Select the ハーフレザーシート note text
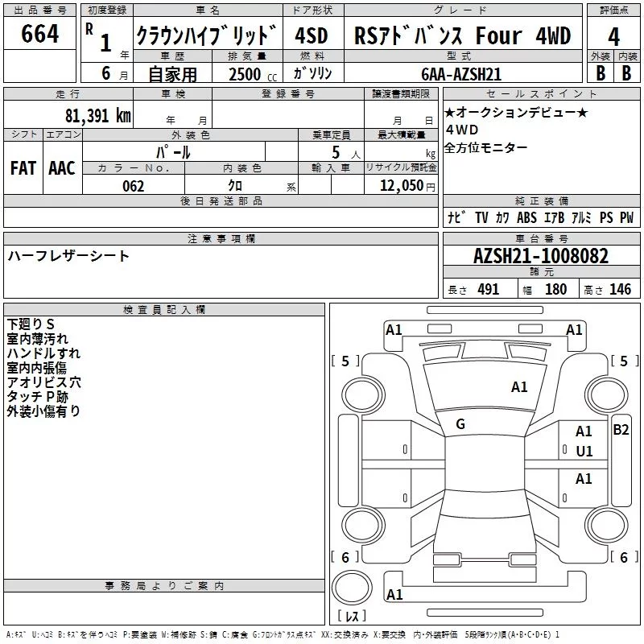644x644 pixels. pyautogui.click(x=68, y=255)
